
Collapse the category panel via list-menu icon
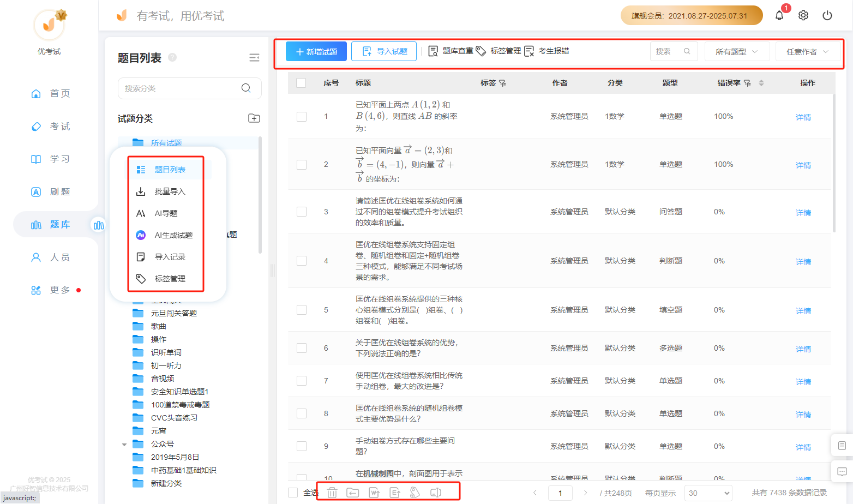(x=254, y=57)
